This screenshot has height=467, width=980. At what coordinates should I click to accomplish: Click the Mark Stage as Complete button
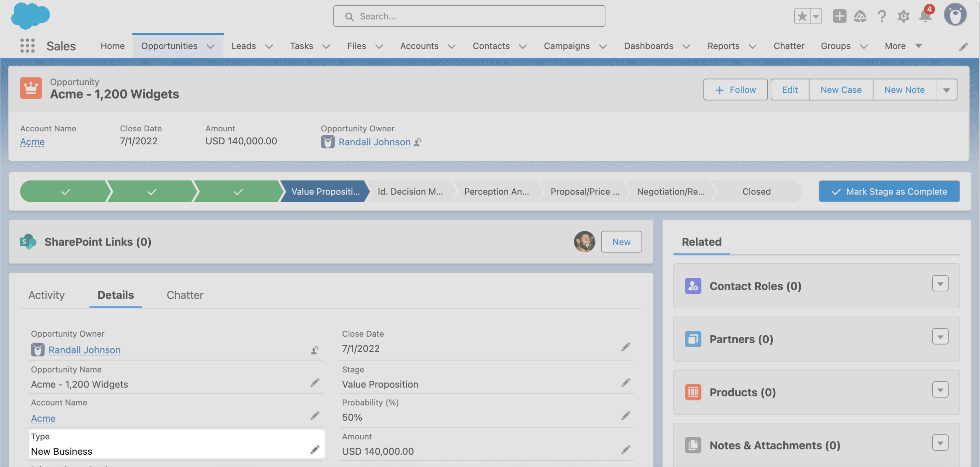(x=889, y=191)
